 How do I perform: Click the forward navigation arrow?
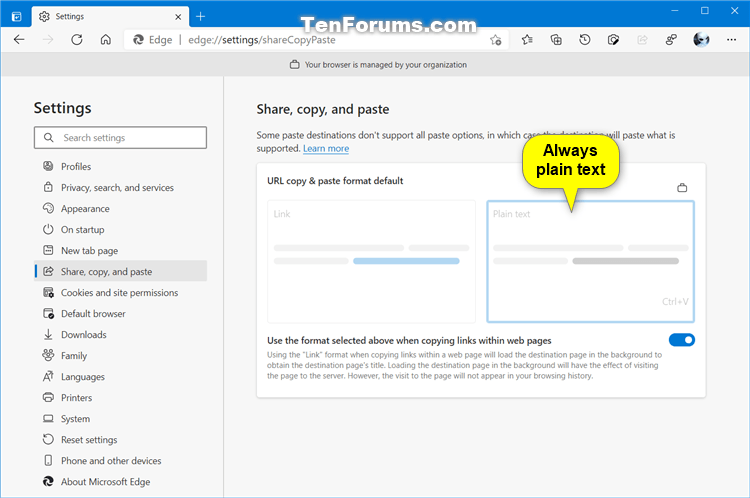pos(48,40)
